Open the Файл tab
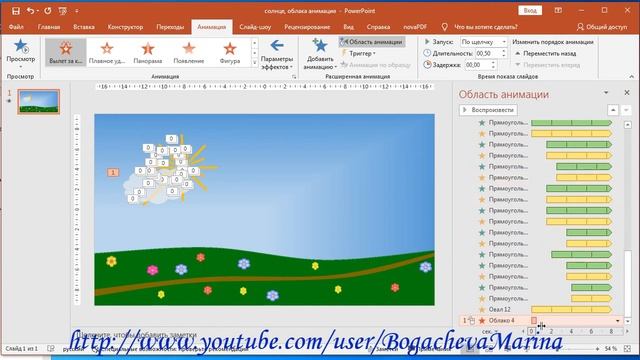The image size is (640, 360). pyautogui.click(x=16, y=27)
